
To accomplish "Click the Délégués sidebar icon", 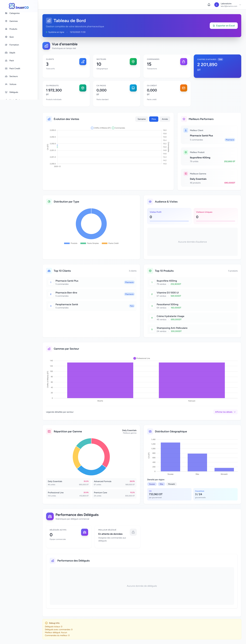I will point(6,92).
